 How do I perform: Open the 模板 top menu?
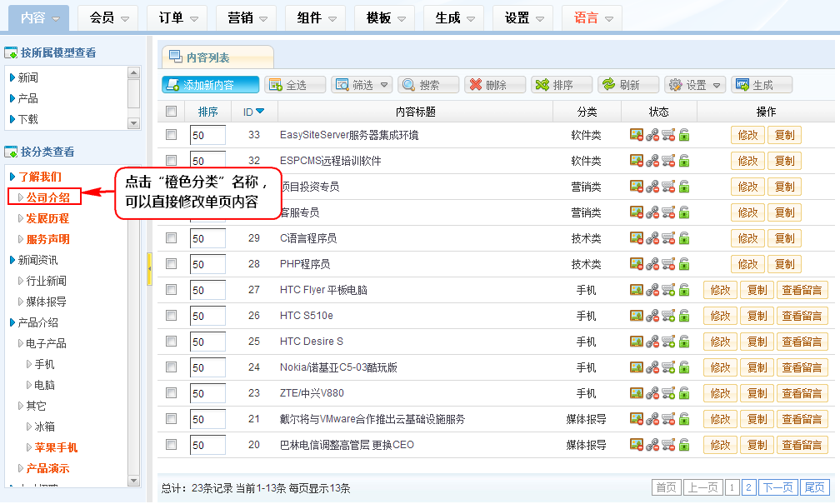[388, 17]
